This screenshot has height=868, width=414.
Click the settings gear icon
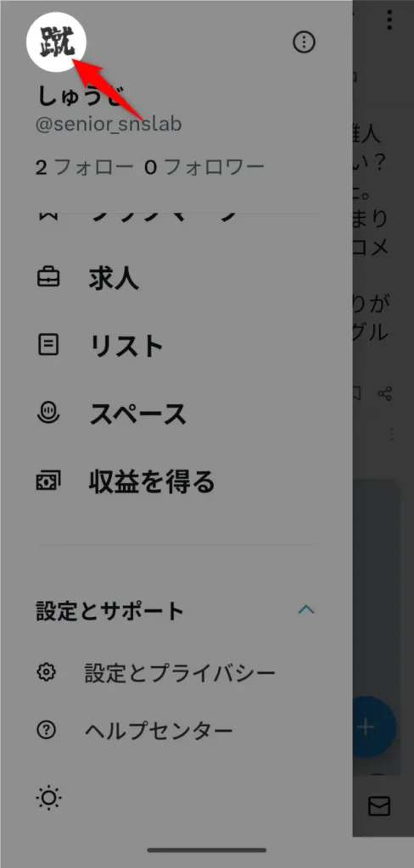click(x=46, y=672)
